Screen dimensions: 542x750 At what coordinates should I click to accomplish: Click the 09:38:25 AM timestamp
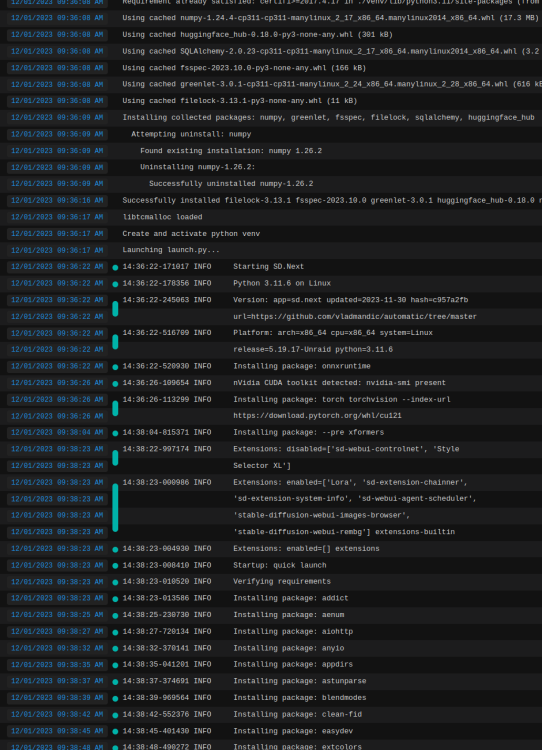coord(57,615)
